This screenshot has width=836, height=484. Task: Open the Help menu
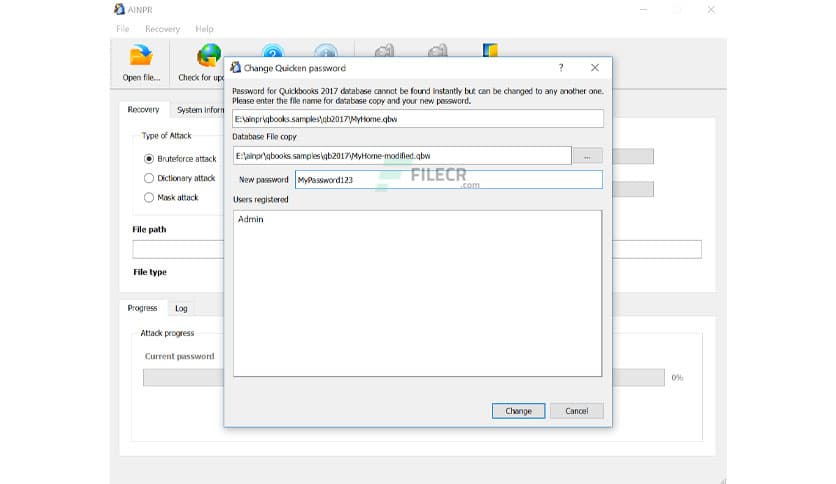[204, 29]
